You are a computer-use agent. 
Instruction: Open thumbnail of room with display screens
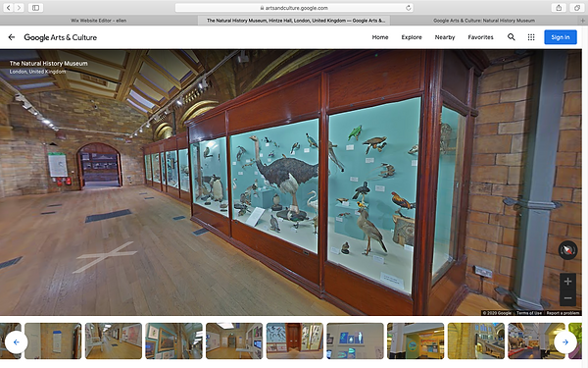click(x=234, y=341)
